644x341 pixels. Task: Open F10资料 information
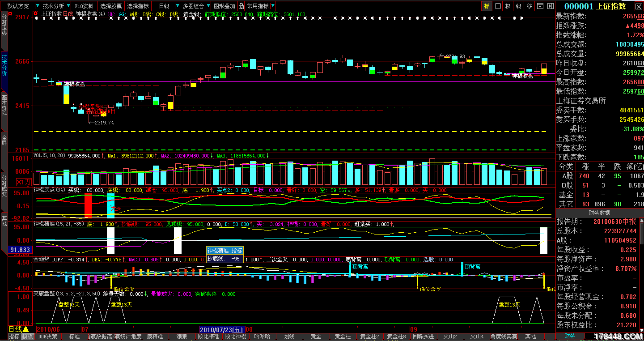click(84, 6)
